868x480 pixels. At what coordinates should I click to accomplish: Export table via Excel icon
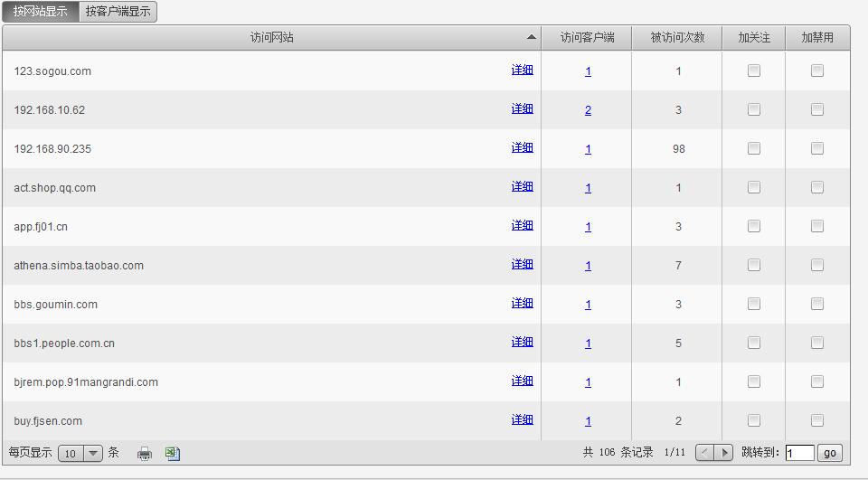pos(173,454)
